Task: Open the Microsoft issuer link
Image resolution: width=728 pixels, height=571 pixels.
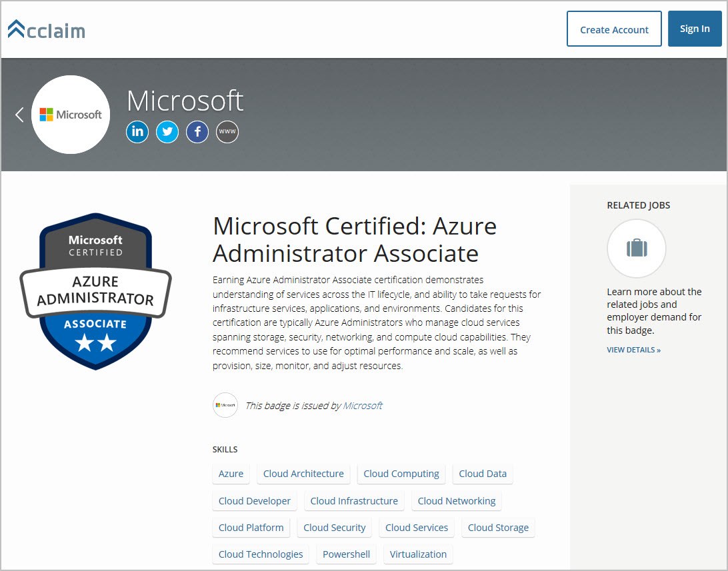Action: 363,405
